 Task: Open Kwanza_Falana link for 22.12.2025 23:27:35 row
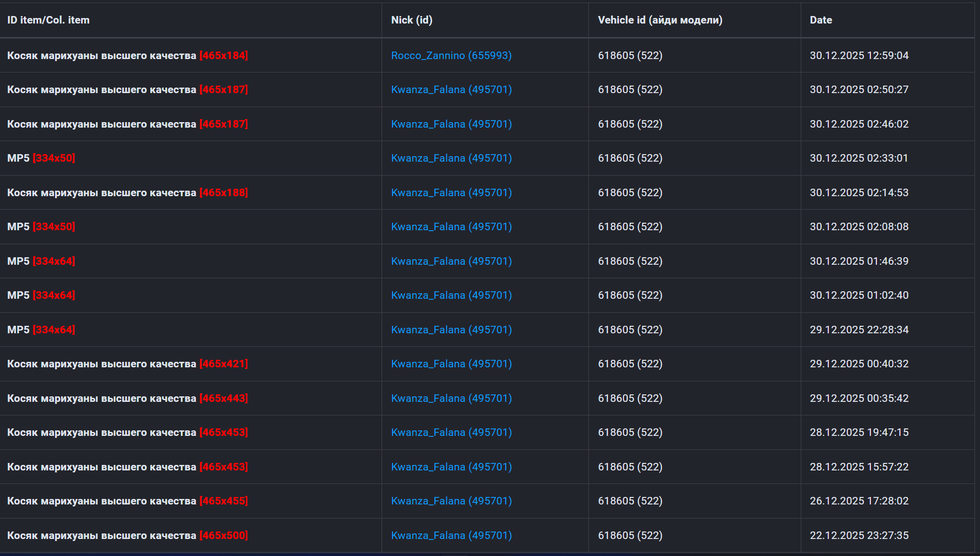(x=451, y=535)
